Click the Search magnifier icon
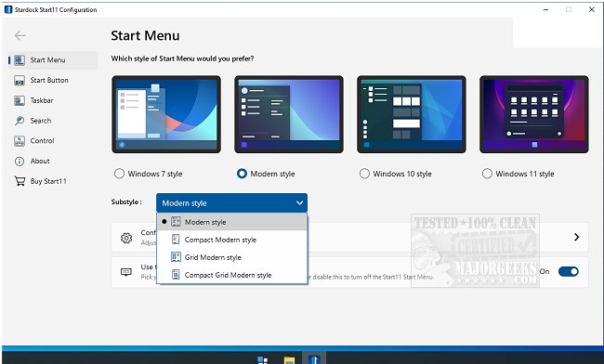 click(20, 121)
